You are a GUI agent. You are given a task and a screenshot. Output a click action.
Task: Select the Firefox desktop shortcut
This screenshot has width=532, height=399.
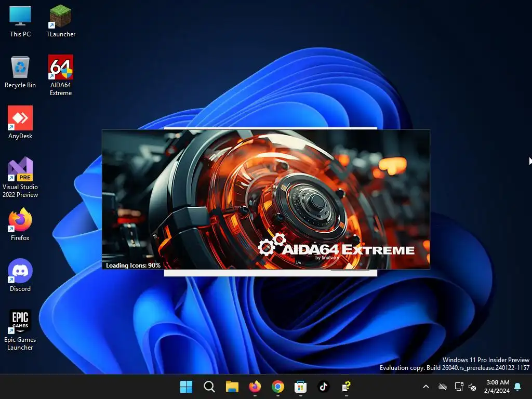click(20, 224)
